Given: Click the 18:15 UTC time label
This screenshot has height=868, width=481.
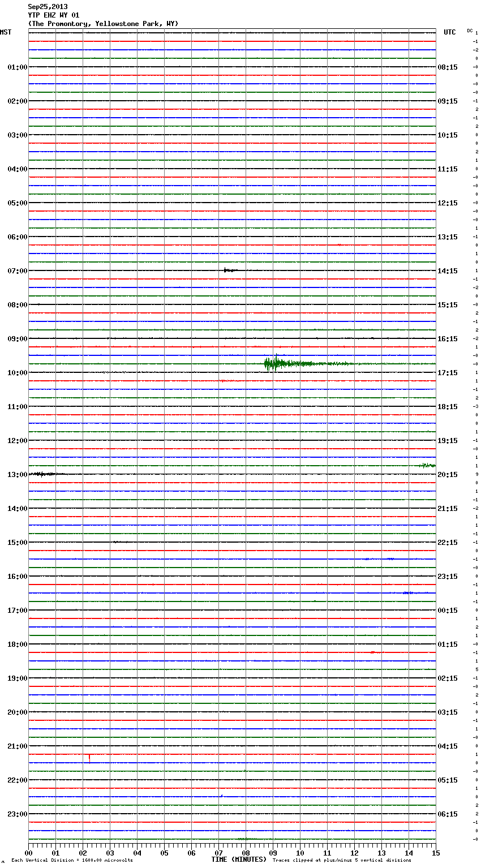Looking at the screenshot, I should pos(448,407).
